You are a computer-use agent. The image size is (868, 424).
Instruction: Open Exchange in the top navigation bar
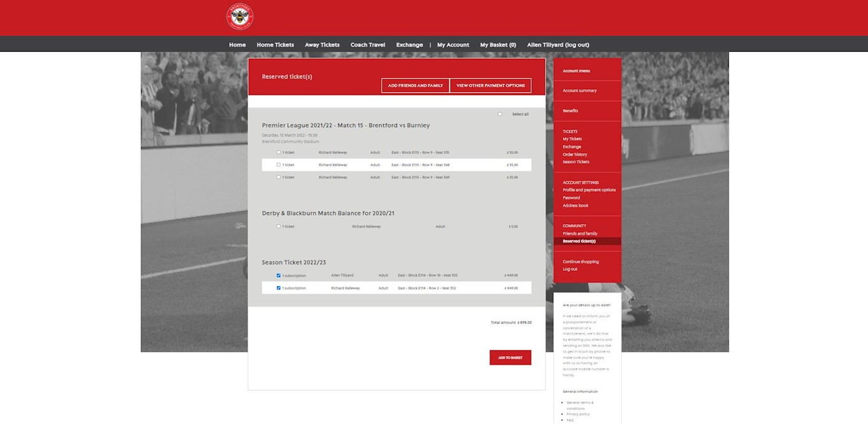pyautogui.click(x=409, y=45)
